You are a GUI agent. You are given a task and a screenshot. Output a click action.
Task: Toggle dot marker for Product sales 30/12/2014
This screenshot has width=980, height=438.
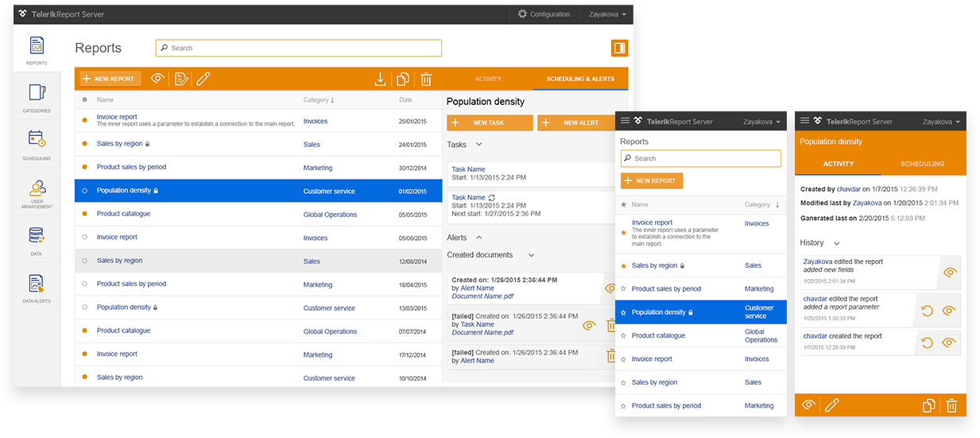[x=85, y=167]
